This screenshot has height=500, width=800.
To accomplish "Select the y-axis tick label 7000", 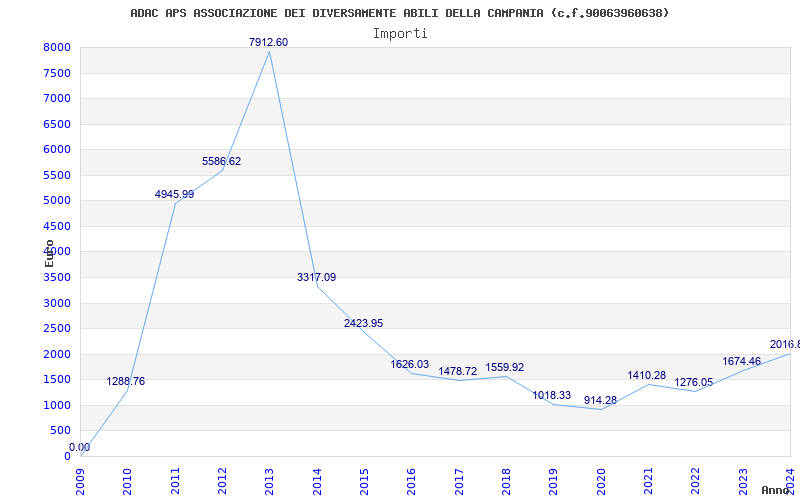I will (57, 99).
